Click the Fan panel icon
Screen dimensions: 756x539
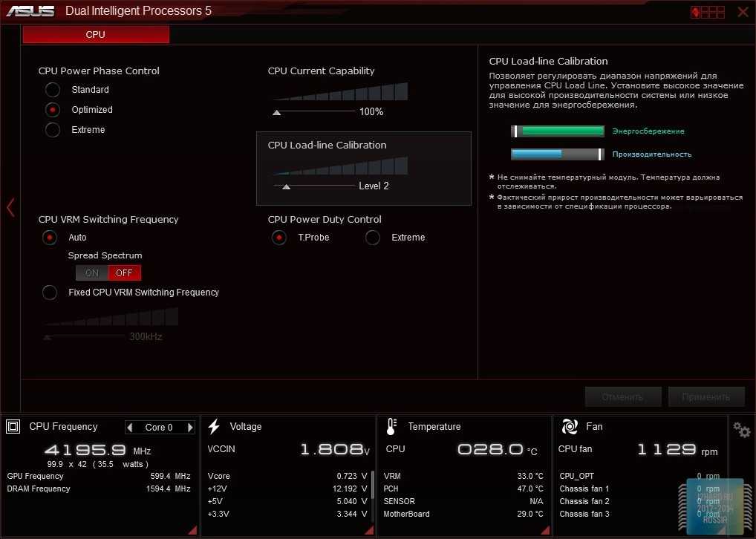point(570,426)
